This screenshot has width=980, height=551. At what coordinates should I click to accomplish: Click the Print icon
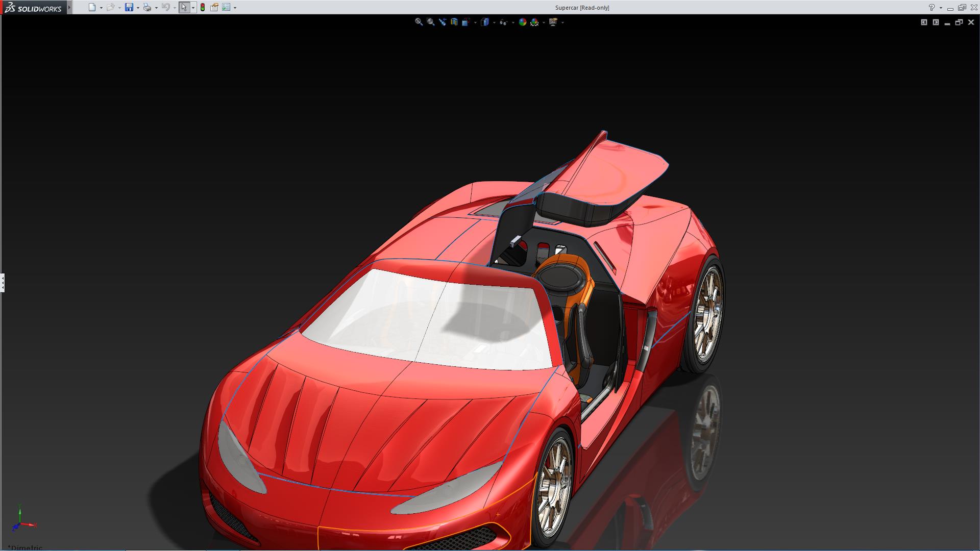coord(147,7)
